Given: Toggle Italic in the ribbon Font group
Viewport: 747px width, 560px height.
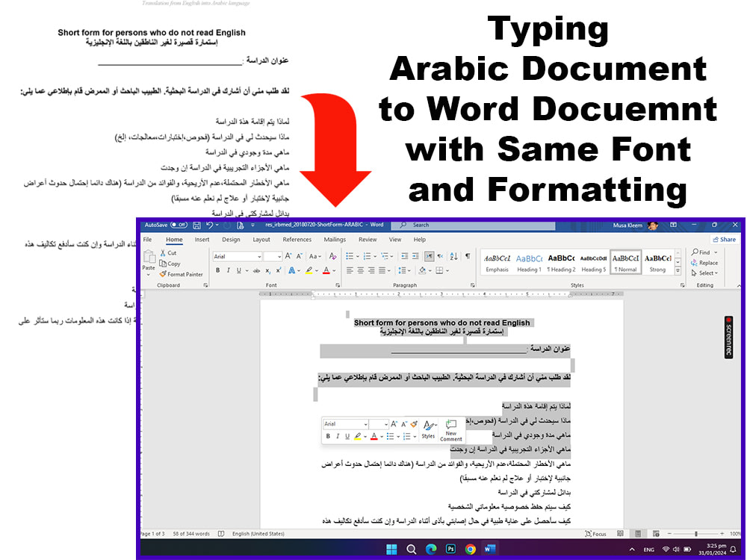Looking at the screenshot, I should [x=228, y=270].
